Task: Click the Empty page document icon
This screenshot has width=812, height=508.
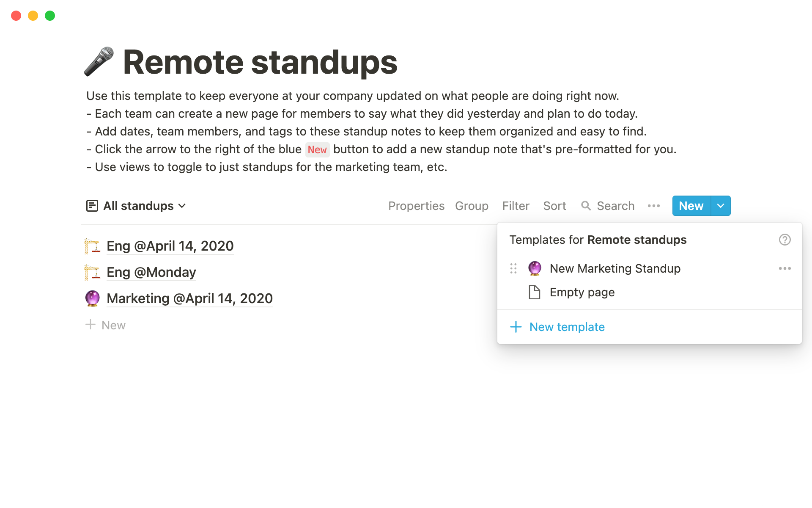Action: (x=534, y=292)
